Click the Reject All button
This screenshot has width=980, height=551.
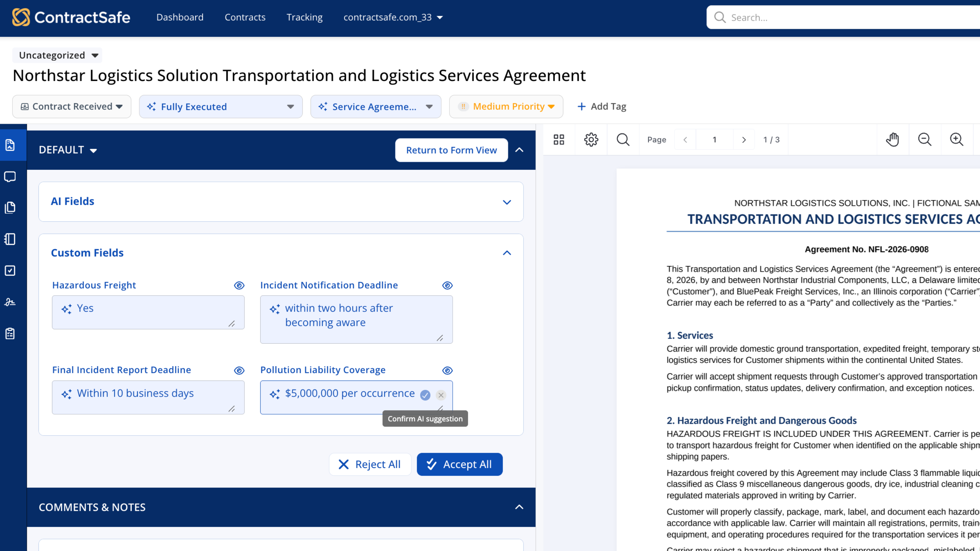click(370, 464)
